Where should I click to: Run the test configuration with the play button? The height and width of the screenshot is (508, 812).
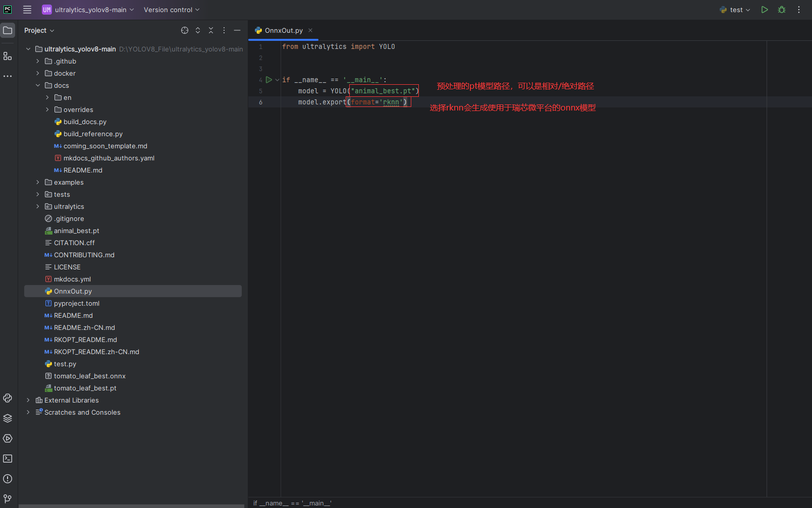[765, 10]
